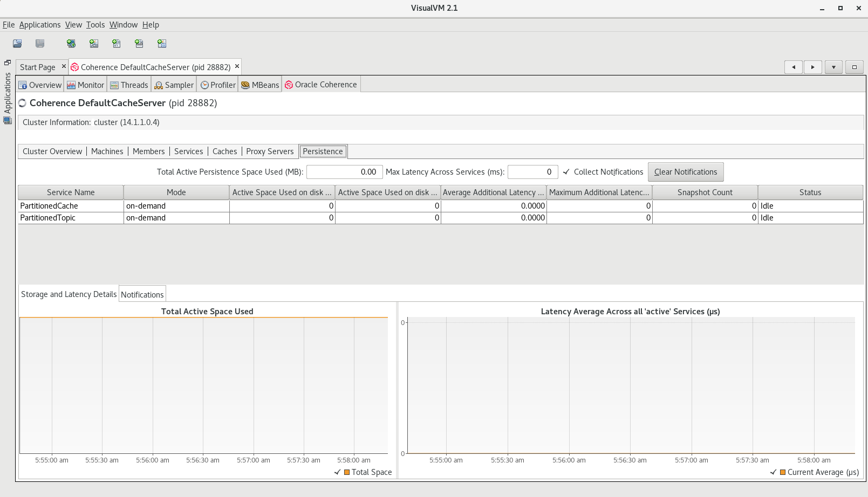Screen dimensions: 868x497
Task: Select the Persistence sub-tab
Action: pos(323,151)
